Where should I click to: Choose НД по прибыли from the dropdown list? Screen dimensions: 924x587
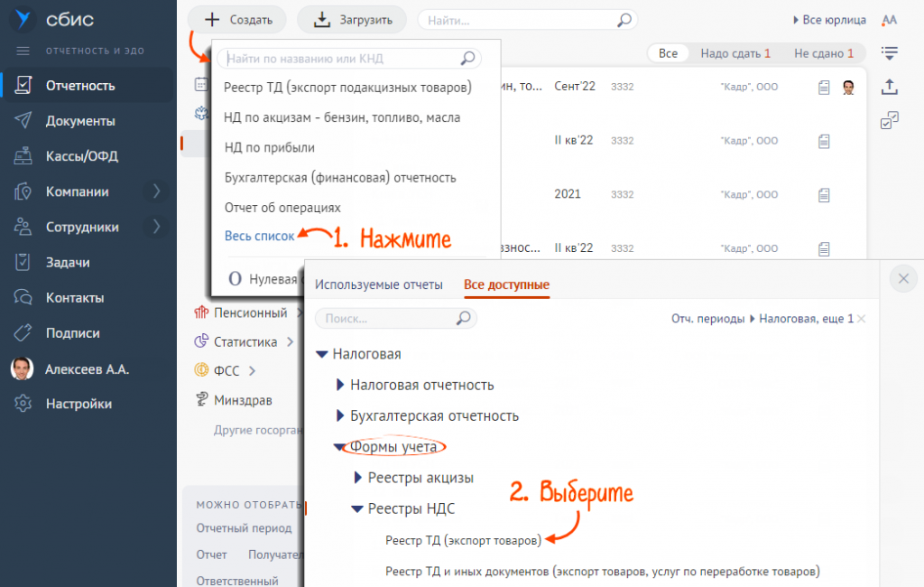(269, 147)
